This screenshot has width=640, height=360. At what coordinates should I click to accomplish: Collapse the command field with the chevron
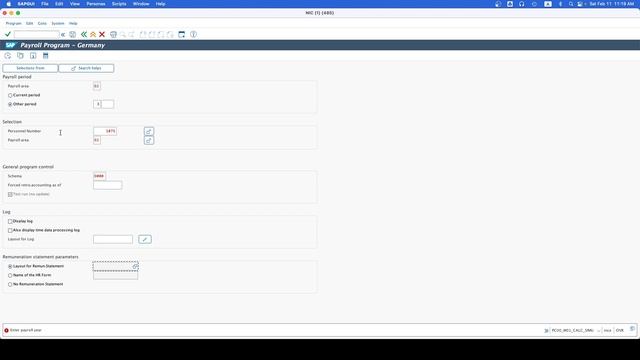(x=63, y=35)
